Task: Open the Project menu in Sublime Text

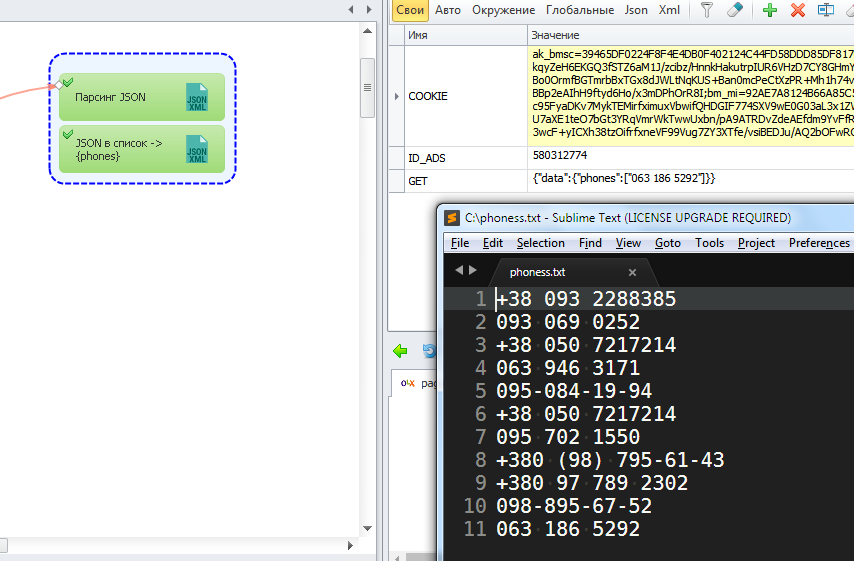Action: pos(756,243)
